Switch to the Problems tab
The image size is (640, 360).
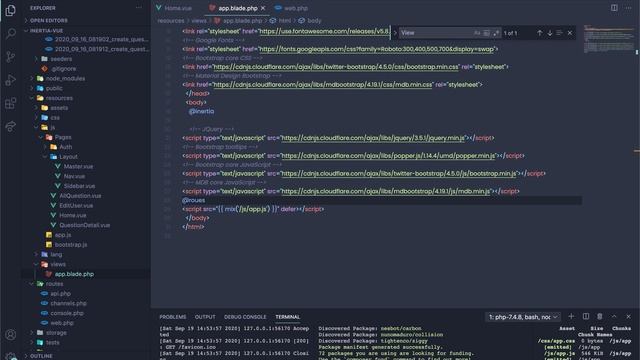click(x=173, y=317)
